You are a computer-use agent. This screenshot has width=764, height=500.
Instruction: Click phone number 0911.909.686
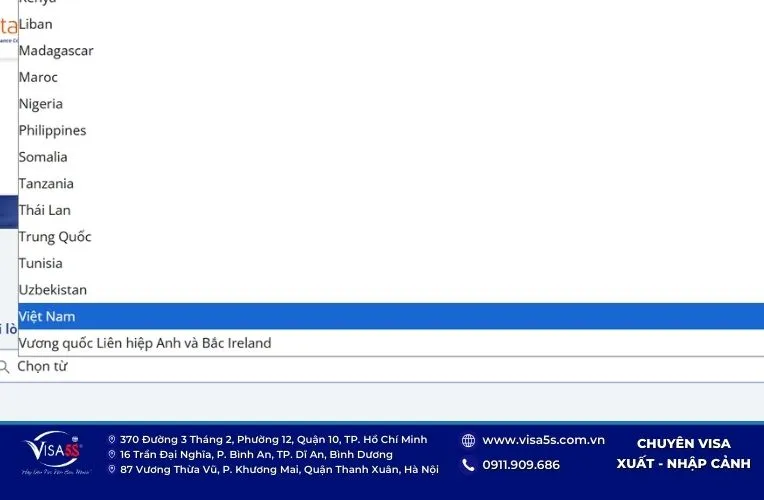pos(521,465)
